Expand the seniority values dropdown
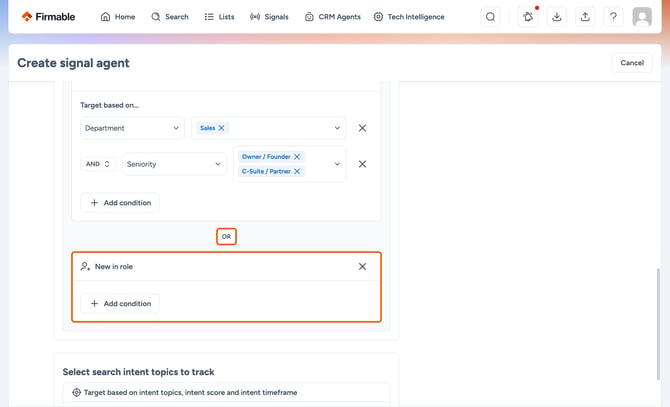Viewport: 670px width, 407px height. (x=337, y=164)
